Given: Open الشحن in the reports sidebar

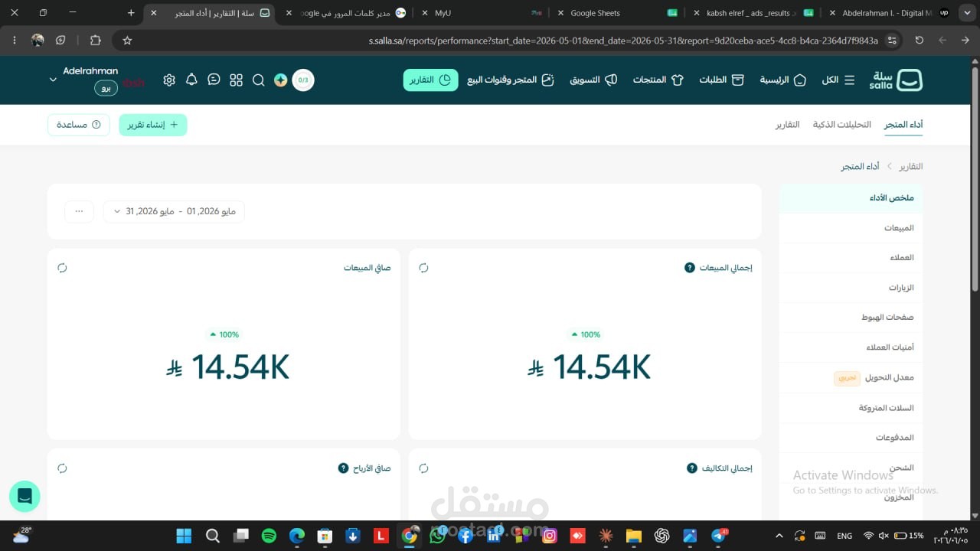Looking at the screenshot, I should click(x=851, y=468).
